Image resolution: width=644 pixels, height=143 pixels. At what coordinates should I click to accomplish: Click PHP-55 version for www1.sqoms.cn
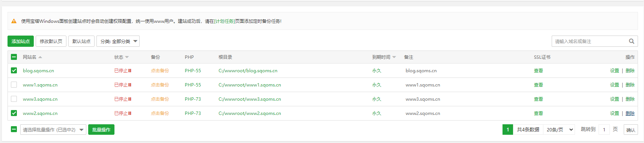coord(193,85)
